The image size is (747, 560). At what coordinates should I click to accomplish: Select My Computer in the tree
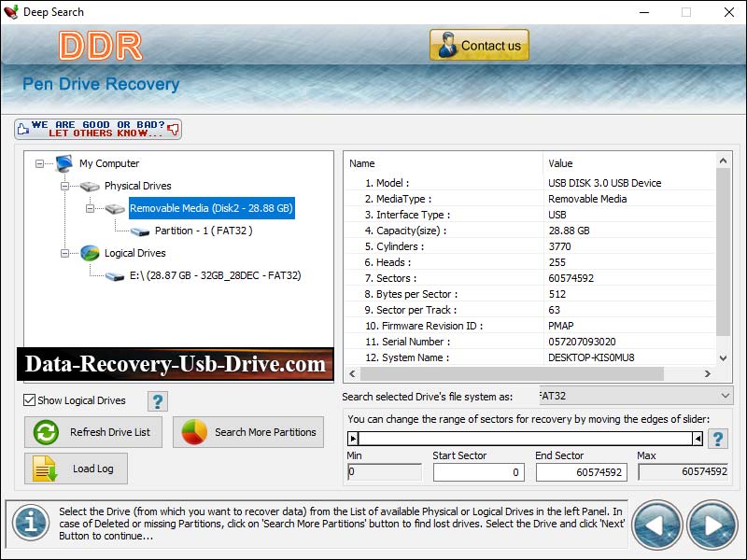[x=109, y=163]
